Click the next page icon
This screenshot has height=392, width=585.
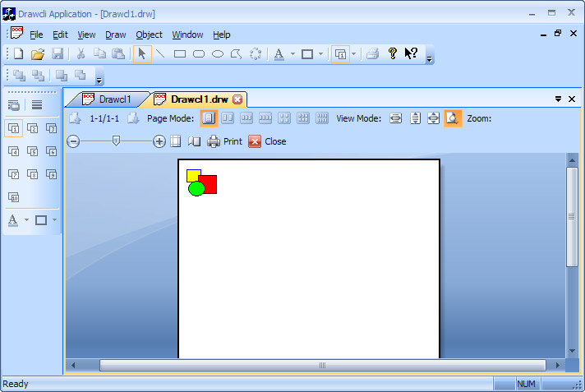[133, 118]
